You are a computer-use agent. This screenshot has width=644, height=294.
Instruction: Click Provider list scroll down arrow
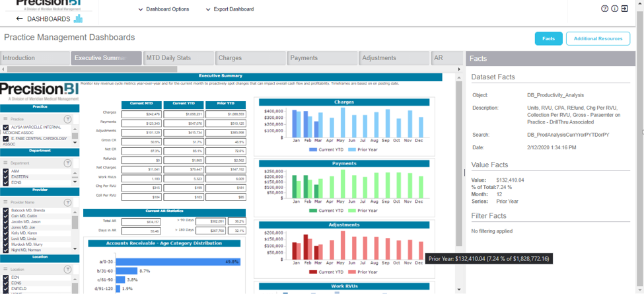click(75, 249)
